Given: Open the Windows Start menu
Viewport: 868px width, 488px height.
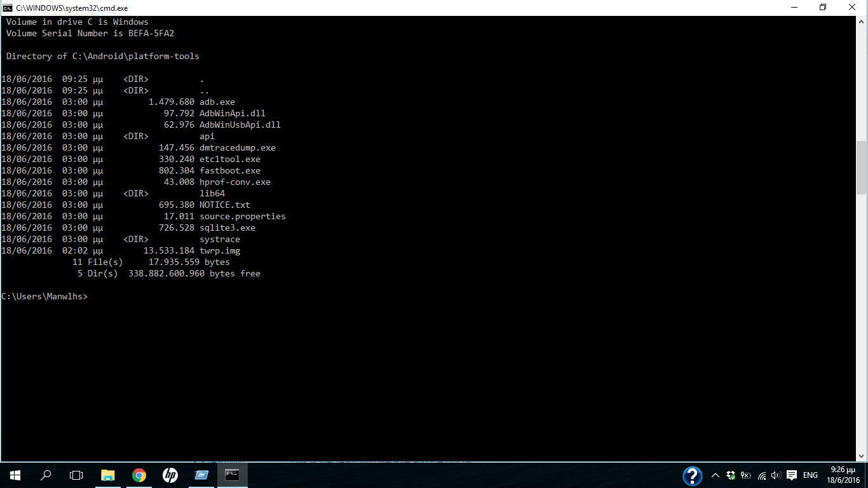Looking at the screenshot, I should pos(15,475).
